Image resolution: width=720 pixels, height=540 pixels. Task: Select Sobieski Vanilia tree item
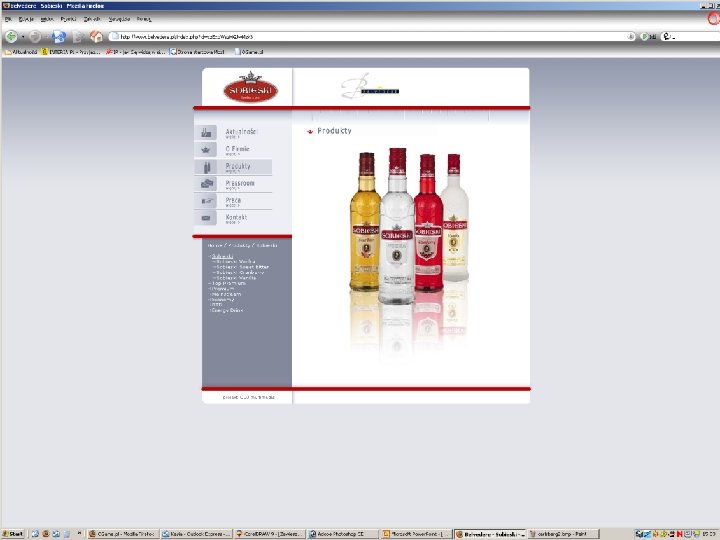click(x=236, y=278)
